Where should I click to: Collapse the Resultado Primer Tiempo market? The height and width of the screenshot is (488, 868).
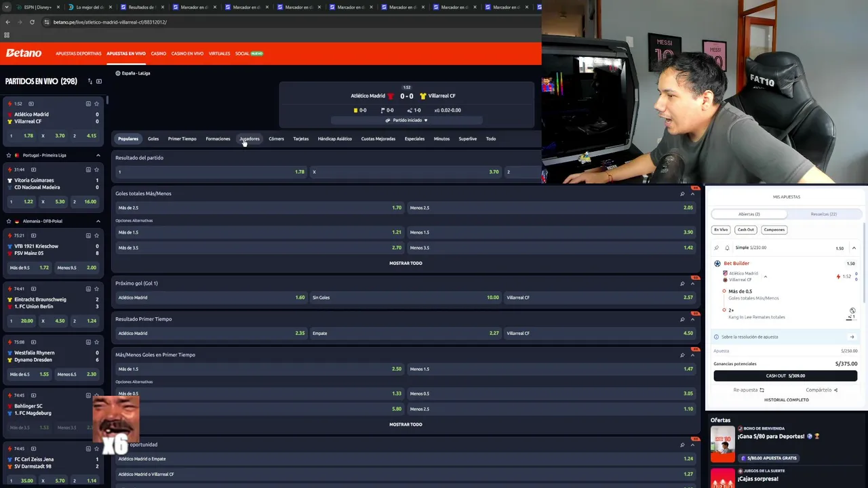point(692,319)
